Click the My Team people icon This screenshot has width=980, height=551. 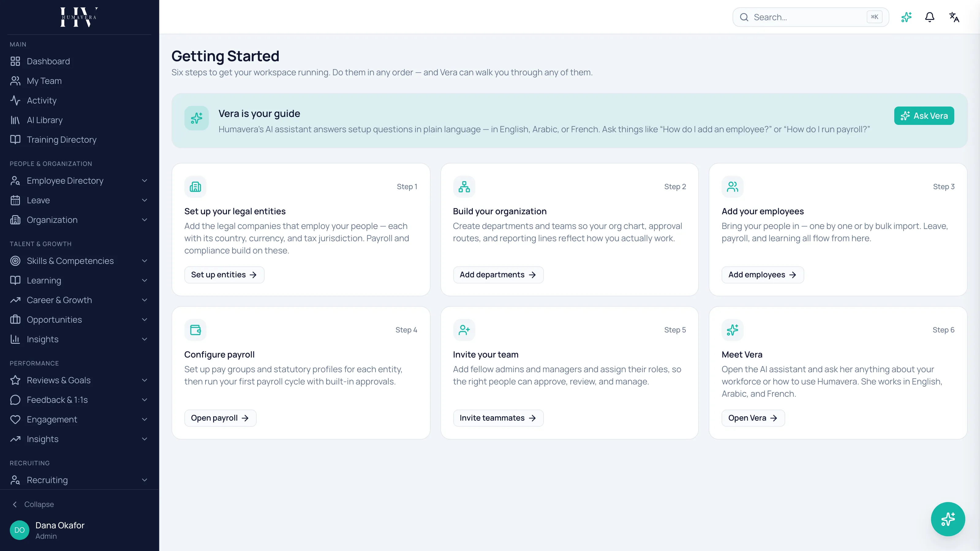(15, 81)
